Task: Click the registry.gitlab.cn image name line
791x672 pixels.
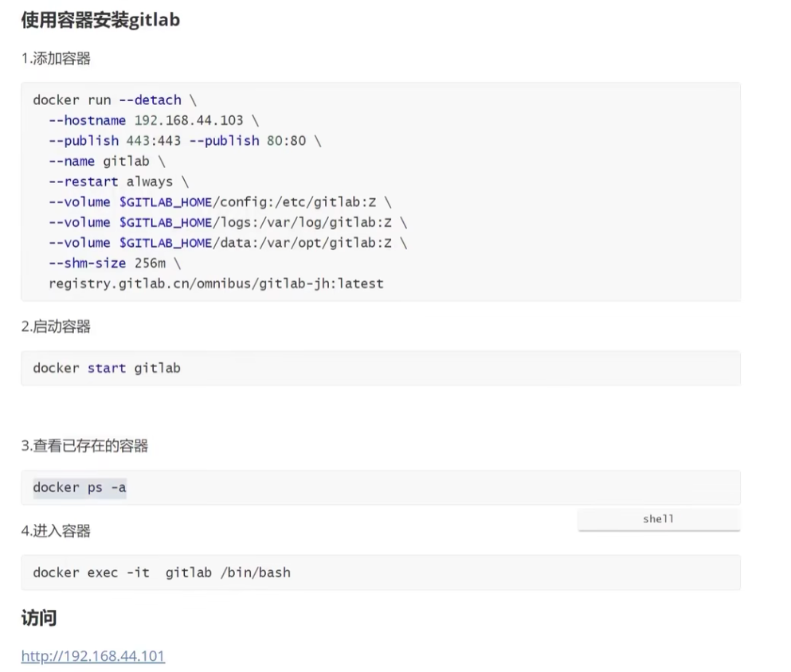Action: 217,283
